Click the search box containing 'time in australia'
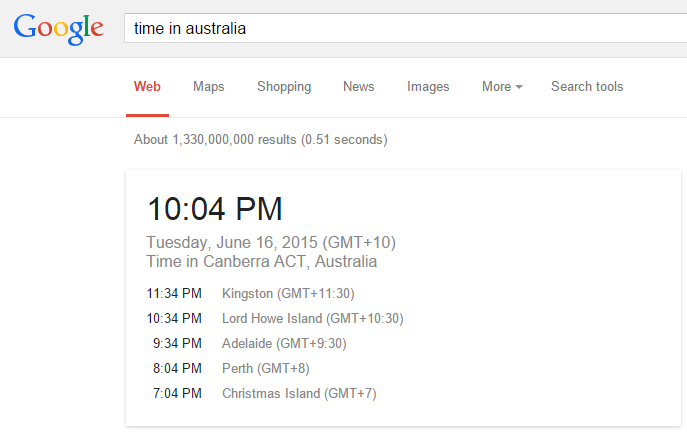The height and width of the screenshot is (436, 687). 400,28
